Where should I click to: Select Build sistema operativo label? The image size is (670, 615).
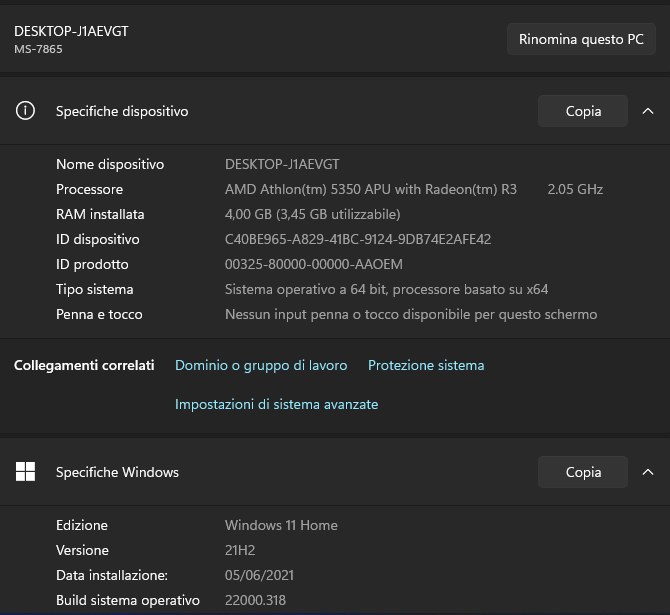pyautogui.click(x=128, y=600)
